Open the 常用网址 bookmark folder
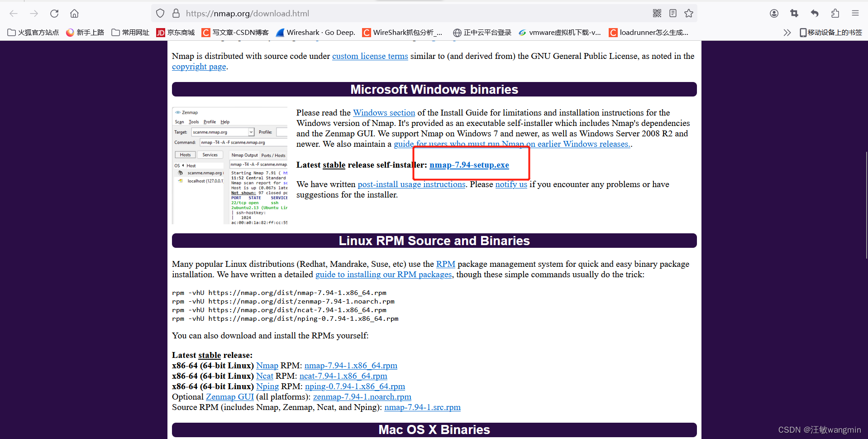Screen dimensions: 868x439 point(130,33)
